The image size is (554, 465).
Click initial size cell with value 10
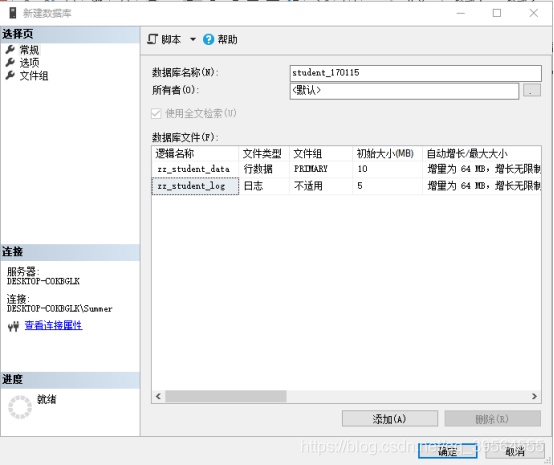(387, 169)
